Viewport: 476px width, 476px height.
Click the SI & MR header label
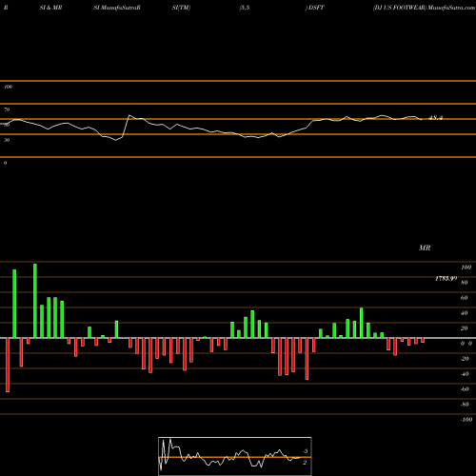pos(50,8)
